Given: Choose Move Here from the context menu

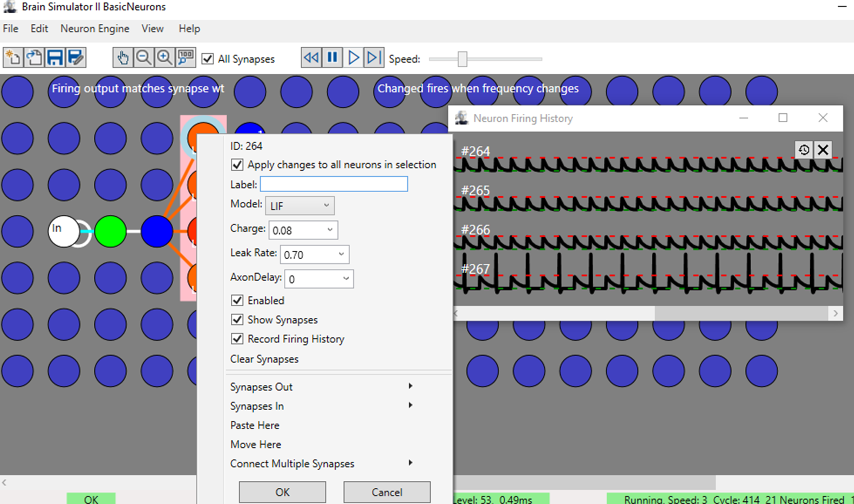Looking at the screenshot, I should (x=256, y=444).
